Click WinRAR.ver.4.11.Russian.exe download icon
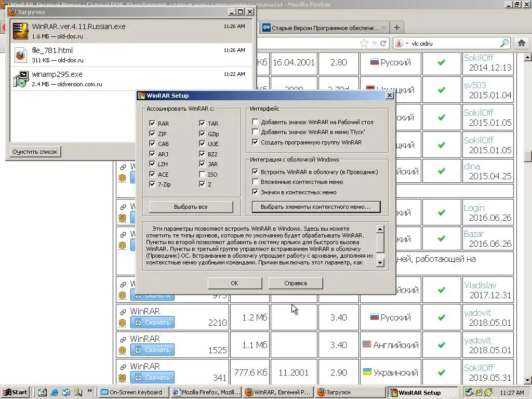This screenshot has width=532, height=399. tap(20, 31)
